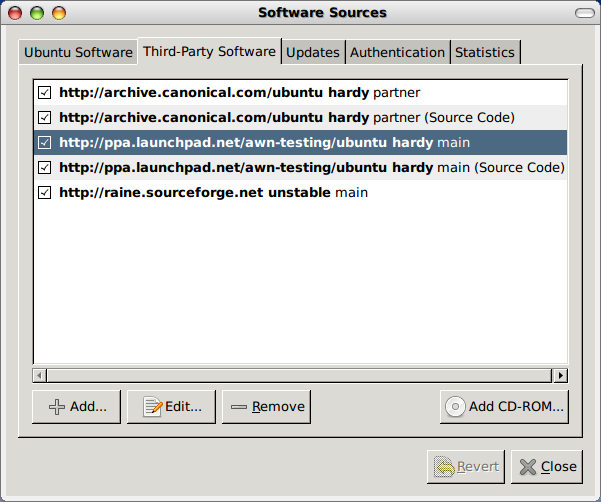Toggle awn-testing main (Source Code) checkbox
This screenshot has height=502, width=601.
point(44,167)
